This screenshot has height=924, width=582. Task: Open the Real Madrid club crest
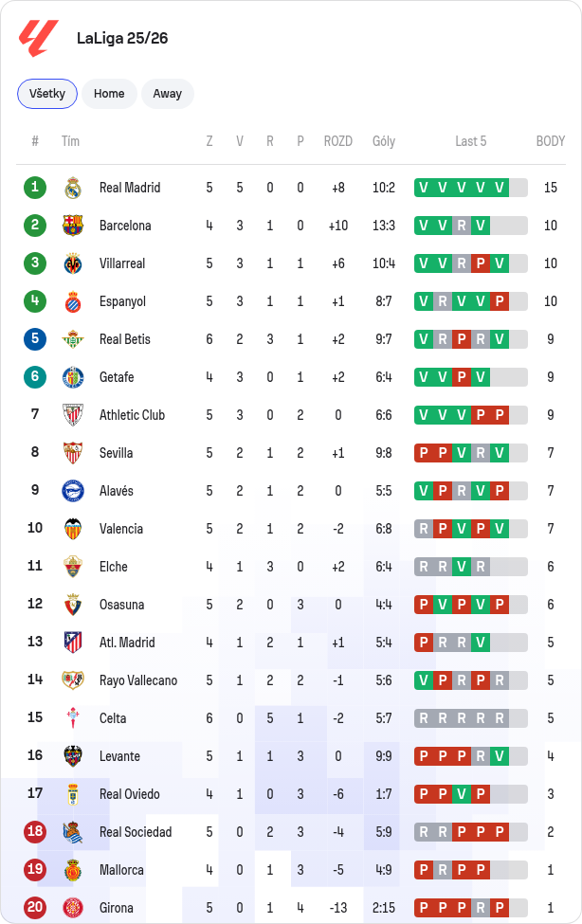click(73, 188)
